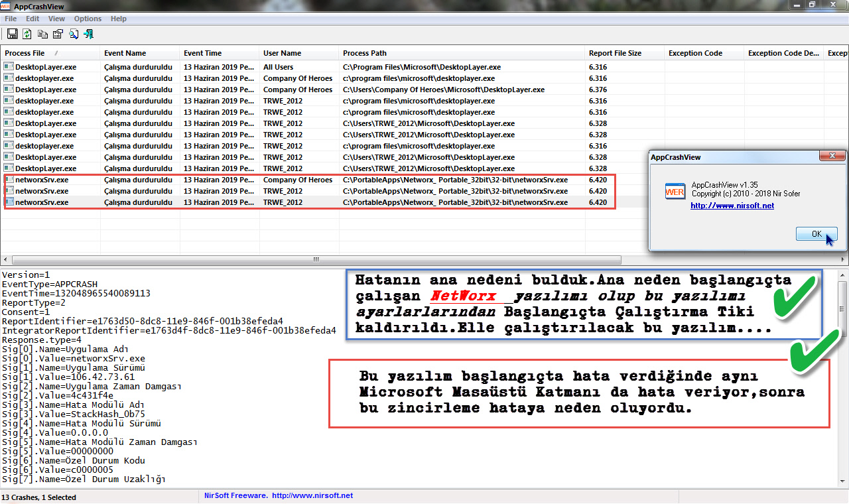Click the Sig[3].Value=StackHash_0b75 line

click(74, 414)
